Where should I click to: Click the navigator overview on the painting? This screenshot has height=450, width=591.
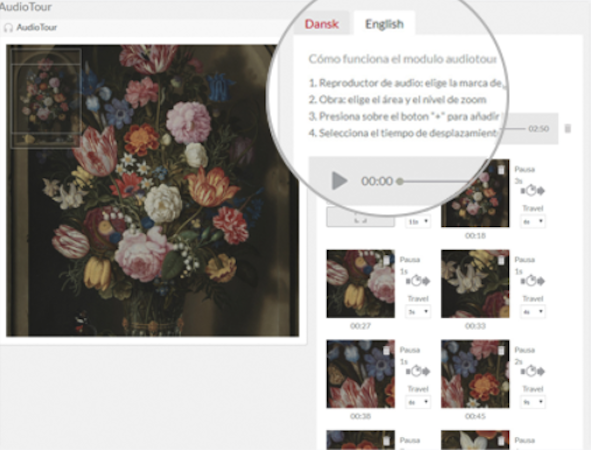[x=46, y=98]
